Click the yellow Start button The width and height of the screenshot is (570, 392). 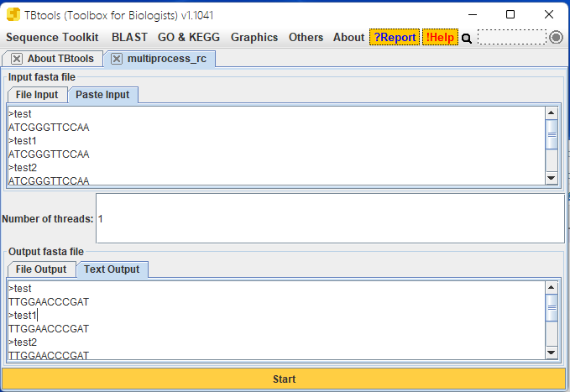[284, 379]
